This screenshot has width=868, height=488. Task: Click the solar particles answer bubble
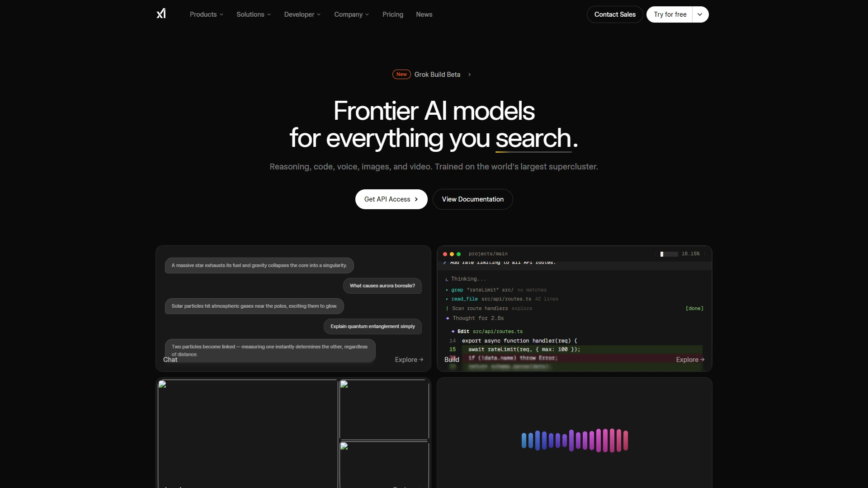[x=254, y=306]
